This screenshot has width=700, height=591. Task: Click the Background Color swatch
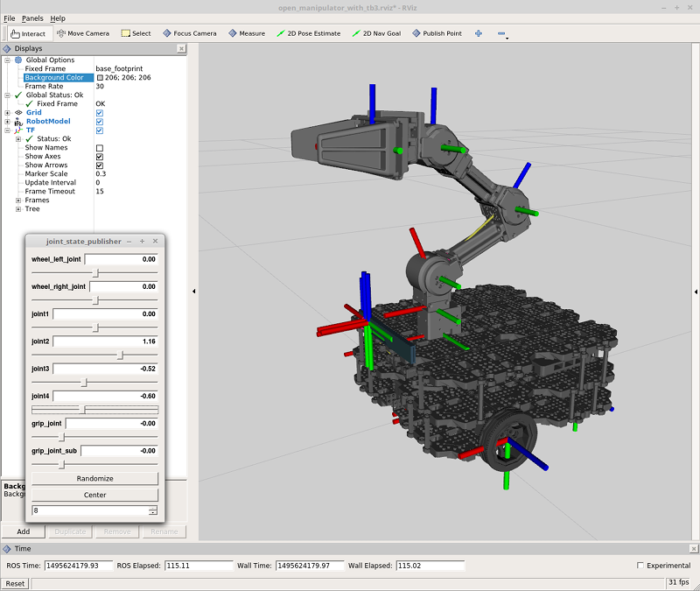pos(100,78)
